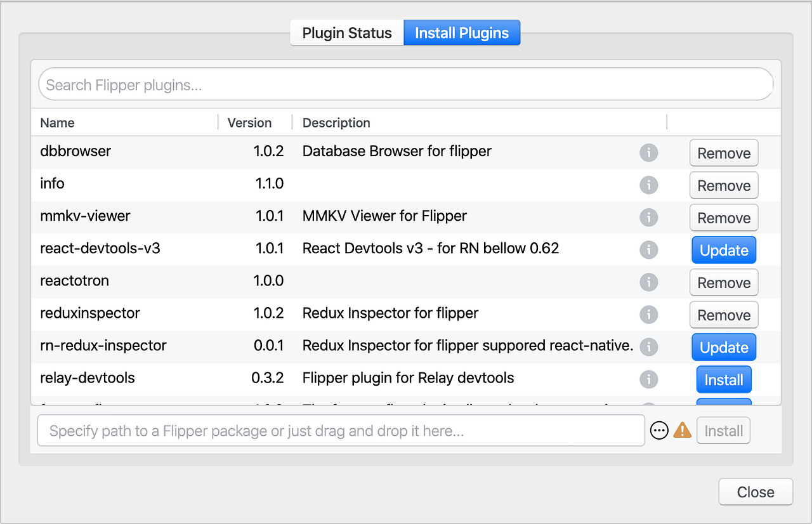Click the Flipper package path field
The height and width of the screenshot is (524, 812).
[341, 431]
